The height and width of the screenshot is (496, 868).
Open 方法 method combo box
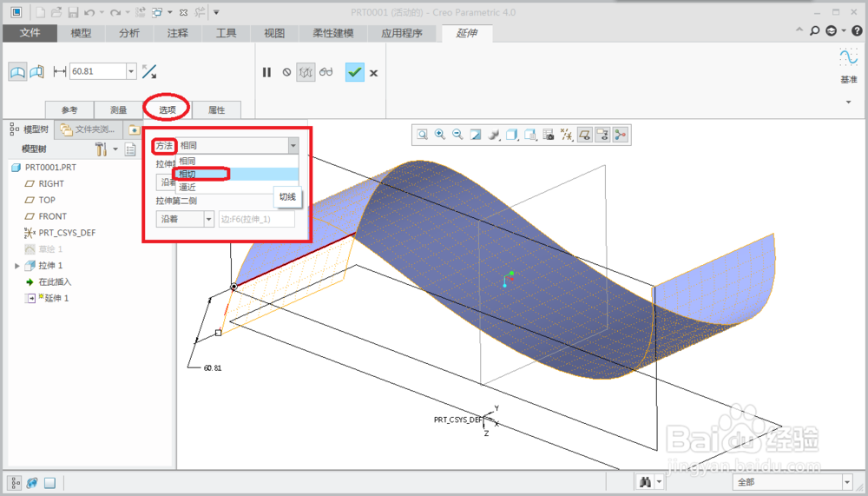click(238, 145)
